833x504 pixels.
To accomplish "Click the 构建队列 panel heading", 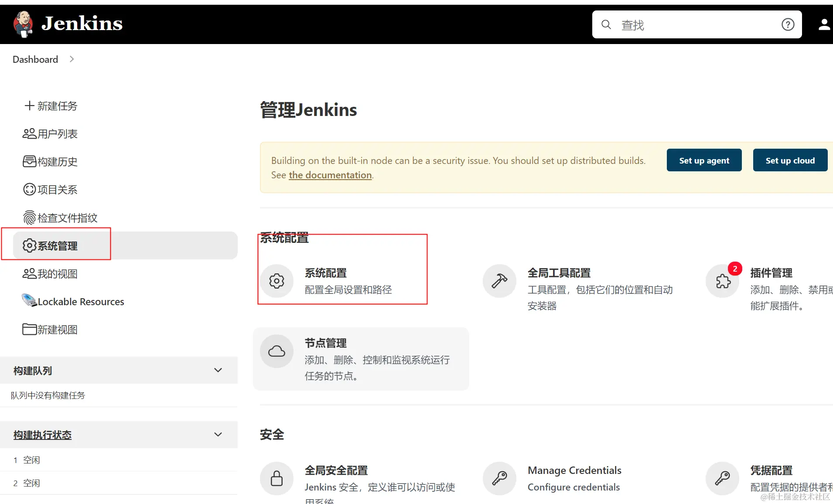I will click(x=33, y=371).
